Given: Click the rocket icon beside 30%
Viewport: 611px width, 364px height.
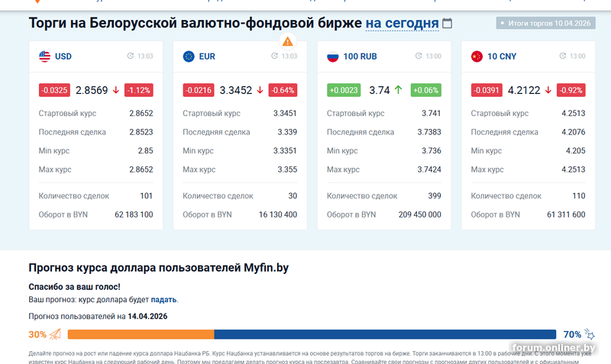Looking at the screenshot, I should click(x=55, y=334).
